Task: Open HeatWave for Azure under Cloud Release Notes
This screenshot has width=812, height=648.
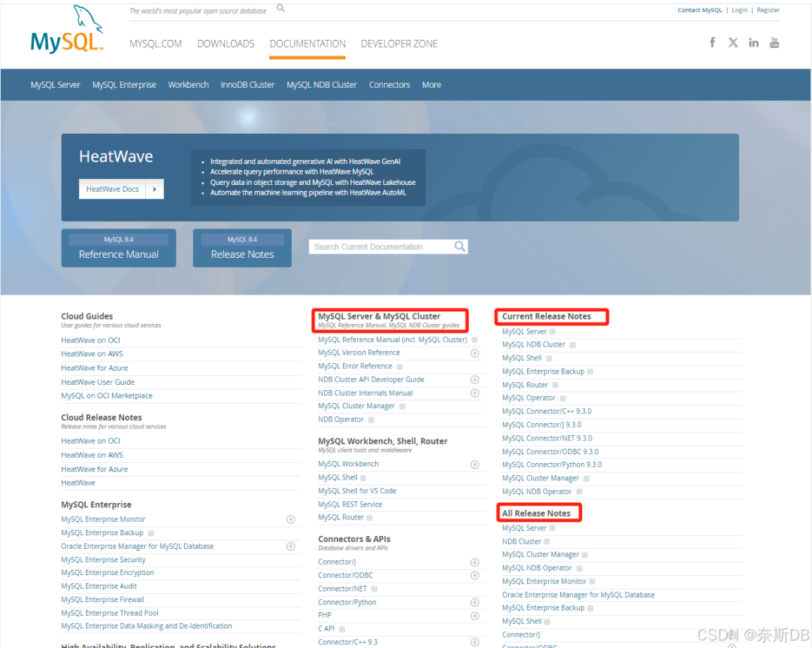Action: (x=94, y=469)
